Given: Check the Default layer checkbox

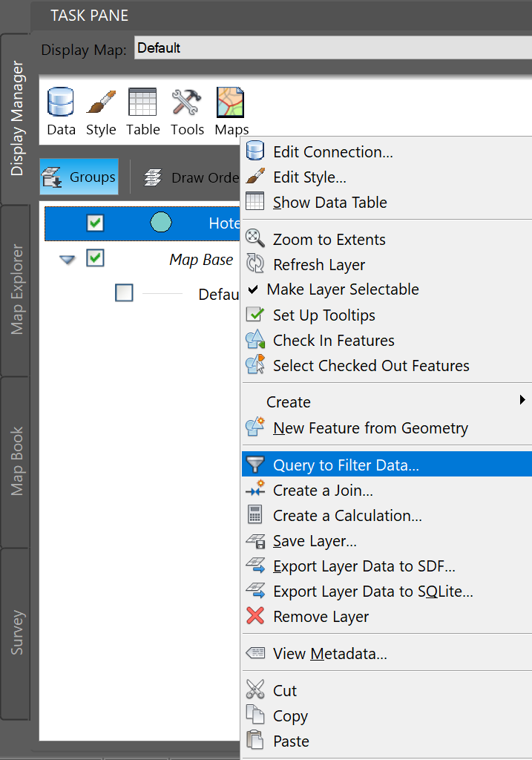Looking at the screenshot, I should [124, 292].
